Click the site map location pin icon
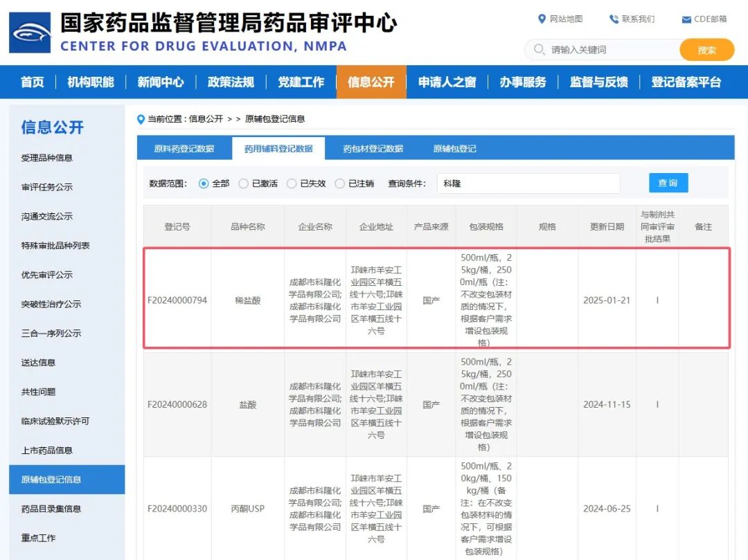Viewport: 748px width, 560px height. [542, 19]
